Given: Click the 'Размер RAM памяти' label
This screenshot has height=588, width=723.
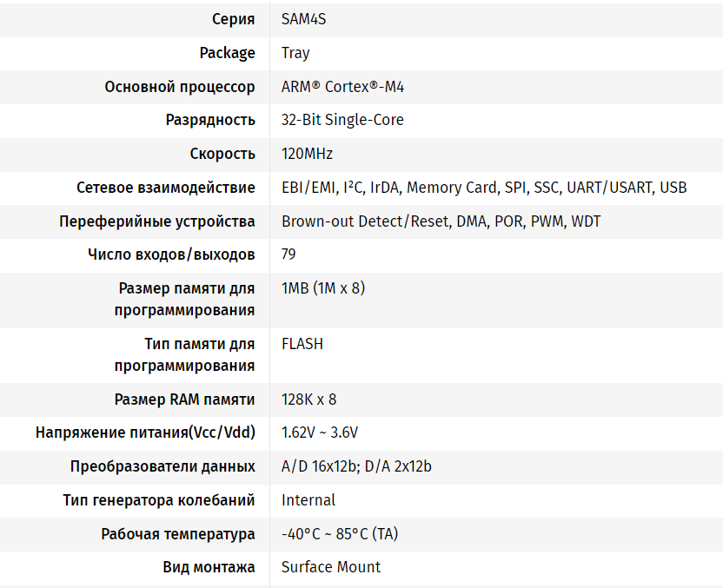Looking at the screenshot, I should coord(185,400).
